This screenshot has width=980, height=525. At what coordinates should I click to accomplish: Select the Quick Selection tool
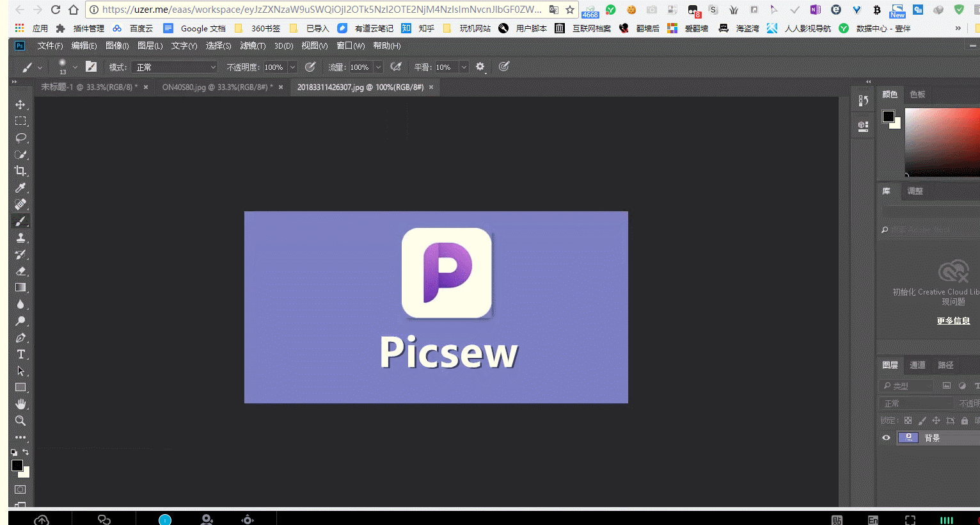coord(20,154)
